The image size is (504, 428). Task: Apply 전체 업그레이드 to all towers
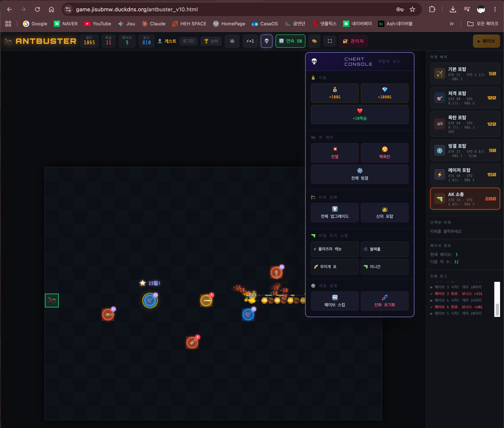(x=335, y=213)
